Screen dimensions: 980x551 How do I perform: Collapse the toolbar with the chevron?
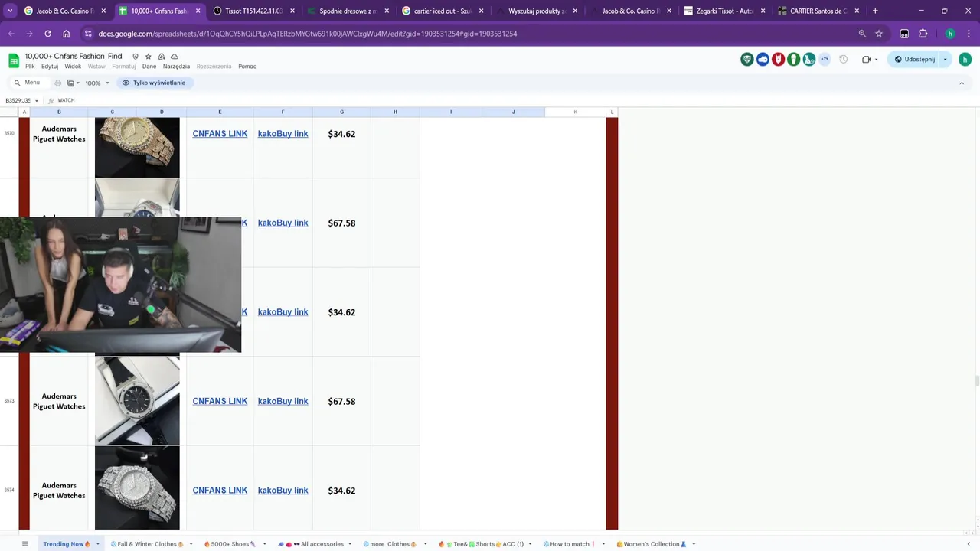[962, 83]
